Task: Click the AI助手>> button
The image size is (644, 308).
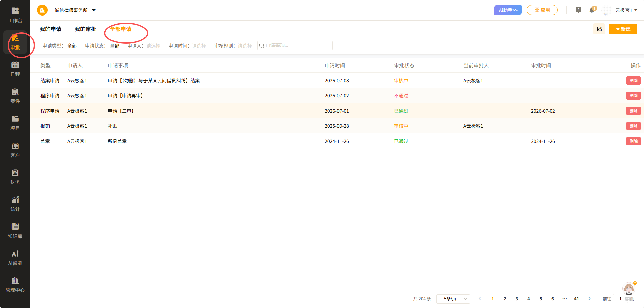Action: pos(508,10)
